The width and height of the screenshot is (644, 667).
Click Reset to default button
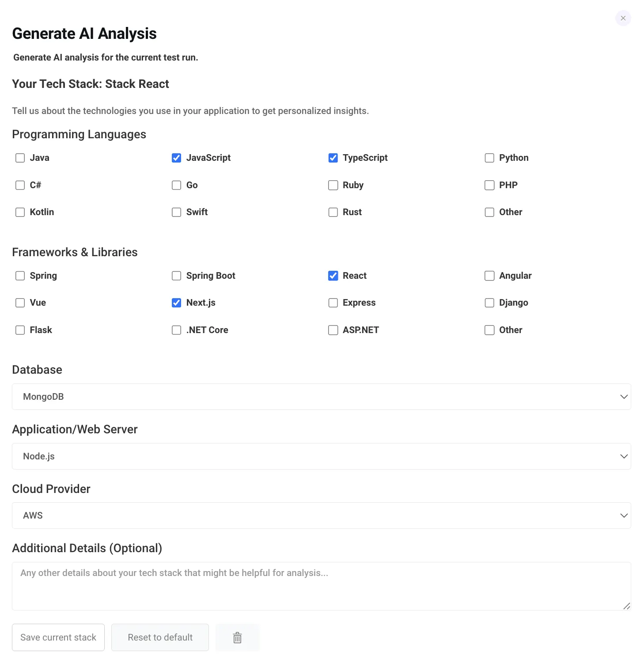[160, 637]
